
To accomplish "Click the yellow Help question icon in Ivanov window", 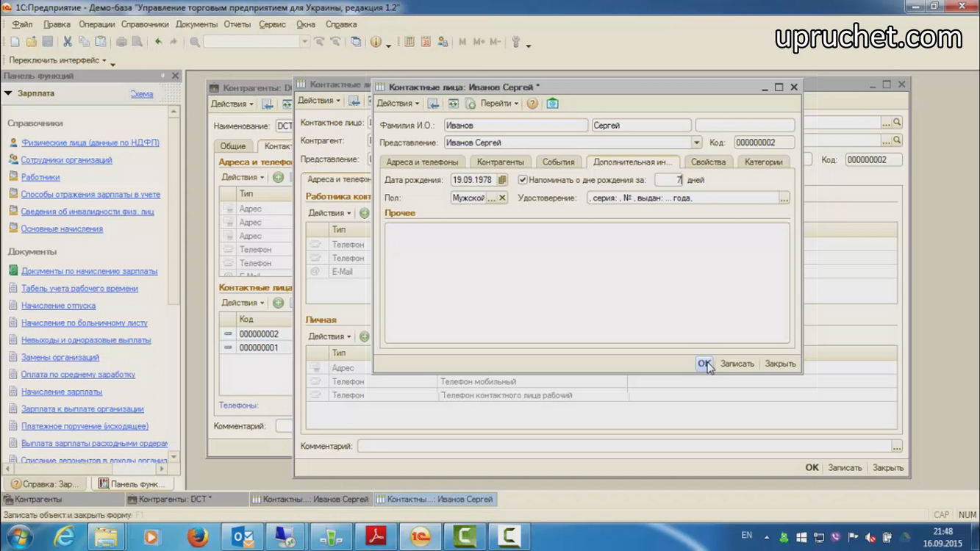I will pyautogui.click(x=532, y=104).
